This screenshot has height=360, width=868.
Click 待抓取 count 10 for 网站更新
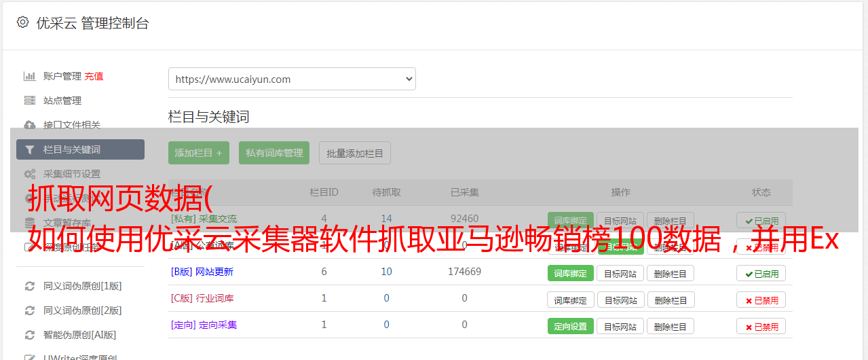386,272
